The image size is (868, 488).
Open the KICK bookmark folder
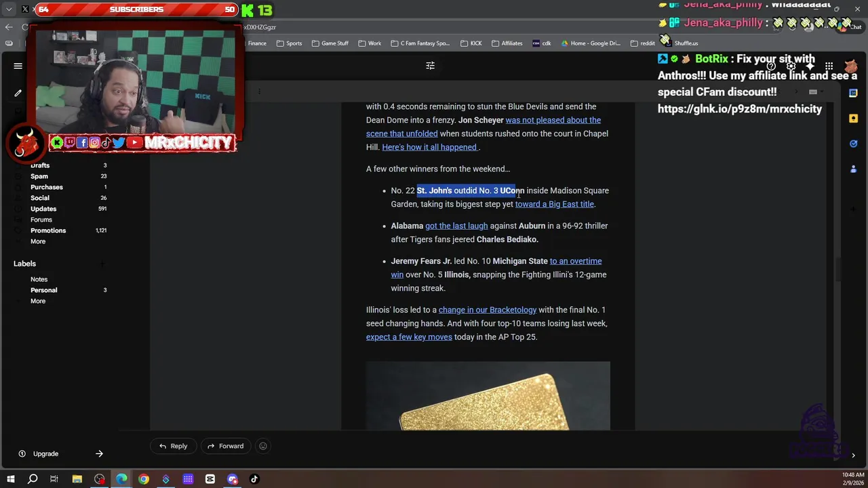(471, 43)
